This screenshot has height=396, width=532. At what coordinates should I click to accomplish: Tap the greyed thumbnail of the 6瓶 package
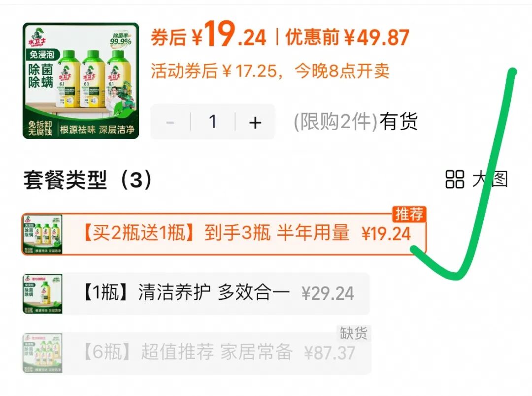(42, 353)
